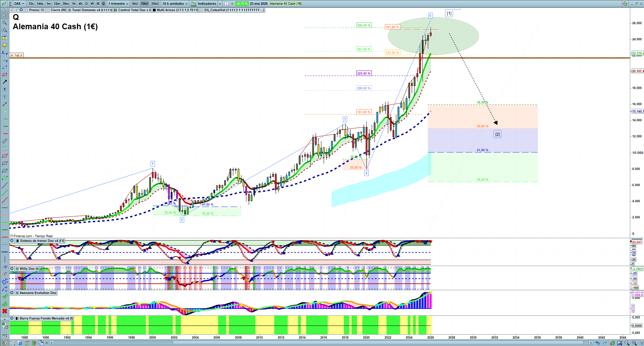The width and height of the screenshot is (644, 346).
Task: Open the '1 trimestre' timeframe dropdown
Action: [x=118, y=4]
